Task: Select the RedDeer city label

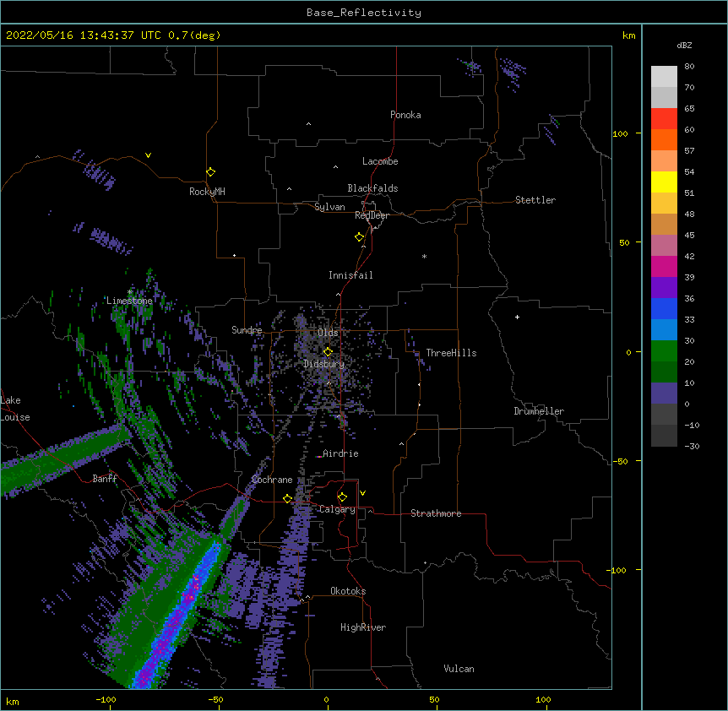Action: (x=372, y=215)
